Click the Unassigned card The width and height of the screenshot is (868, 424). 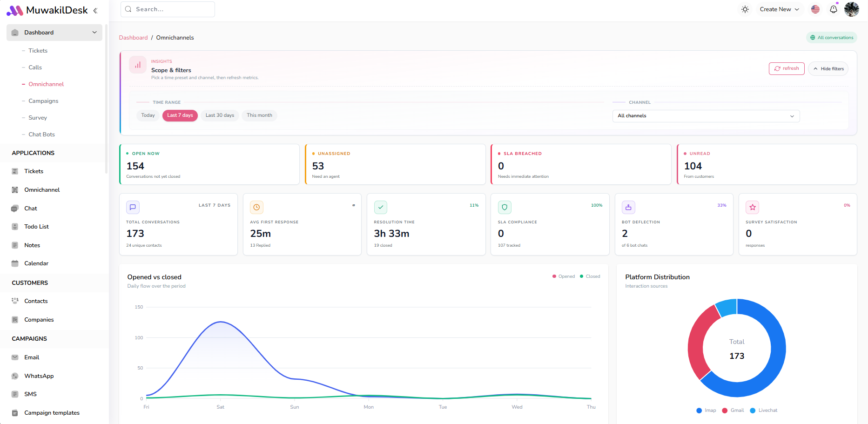(395, 164)
